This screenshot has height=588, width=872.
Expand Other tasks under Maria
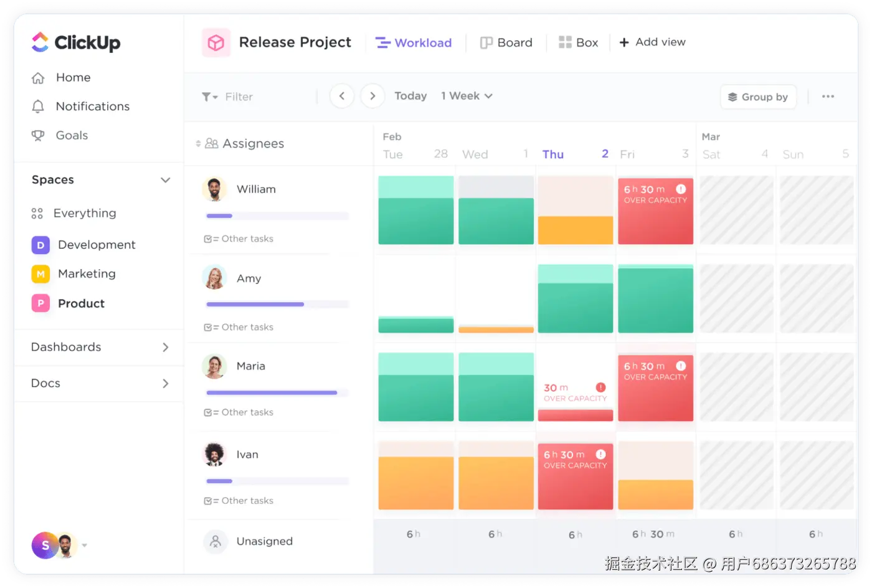[239, 412]
